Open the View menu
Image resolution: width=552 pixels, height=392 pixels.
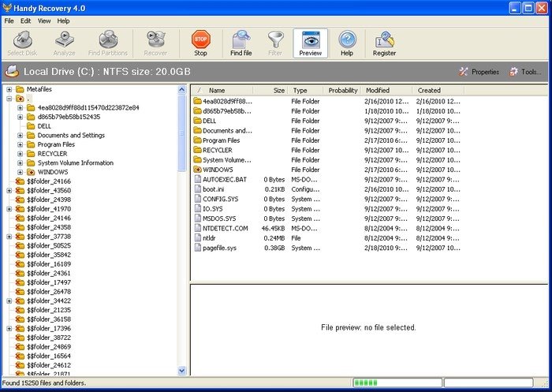[x=44, y=21]
